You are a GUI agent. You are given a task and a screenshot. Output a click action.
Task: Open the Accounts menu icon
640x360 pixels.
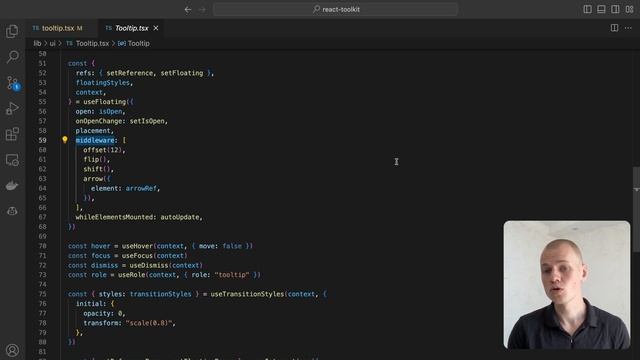coord(12,350)
